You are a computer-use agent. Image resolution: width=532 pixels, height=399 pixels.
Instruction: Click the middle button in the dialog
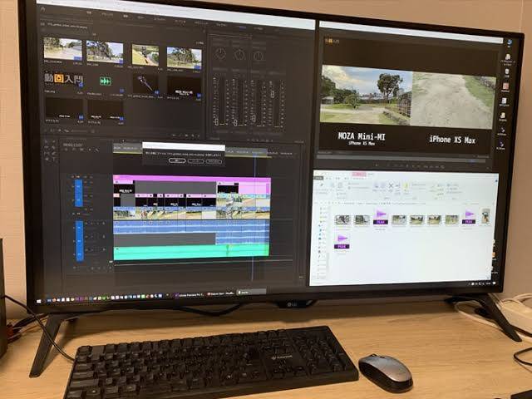tap(196, 160)
